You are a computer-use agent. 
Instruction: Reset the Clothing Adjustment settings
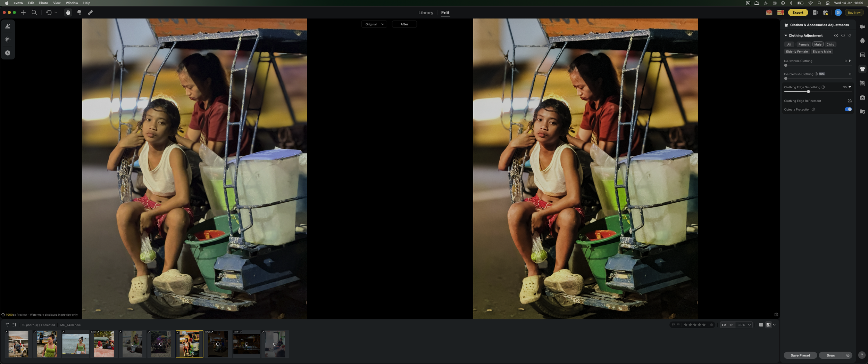pos(843,35)
